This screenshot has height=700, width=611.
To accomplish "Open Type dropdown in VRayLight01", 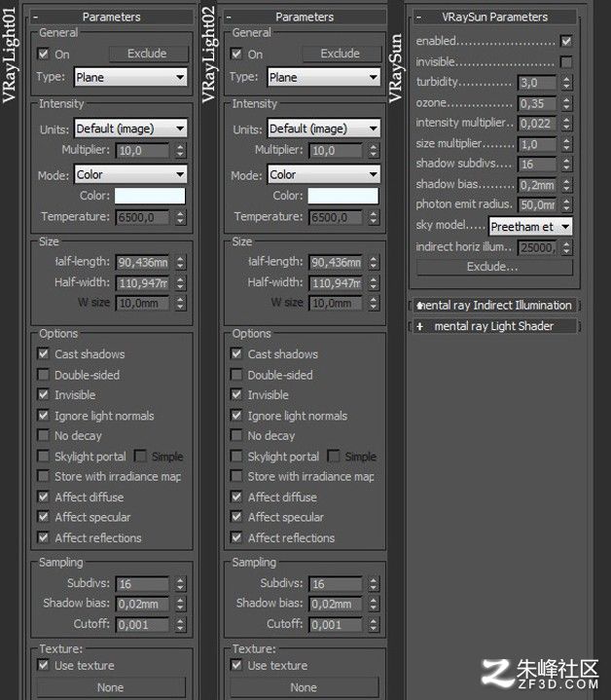I will point(130,77).
